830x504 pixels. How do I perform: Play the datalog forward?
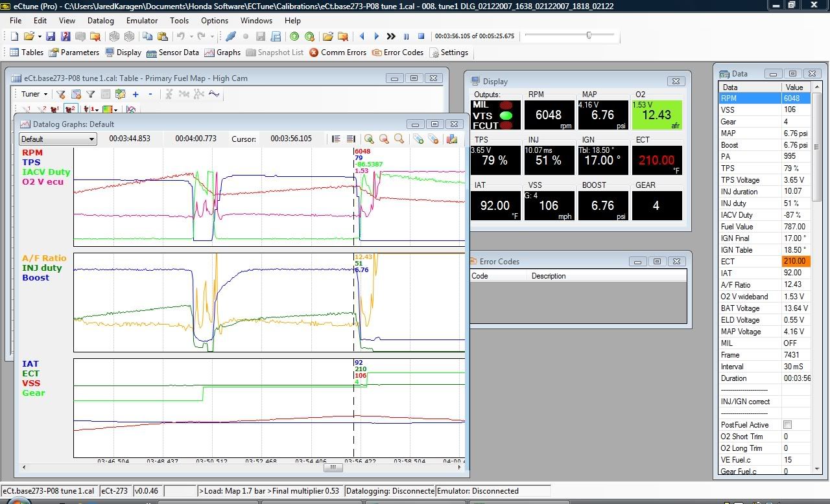(376, 36)
